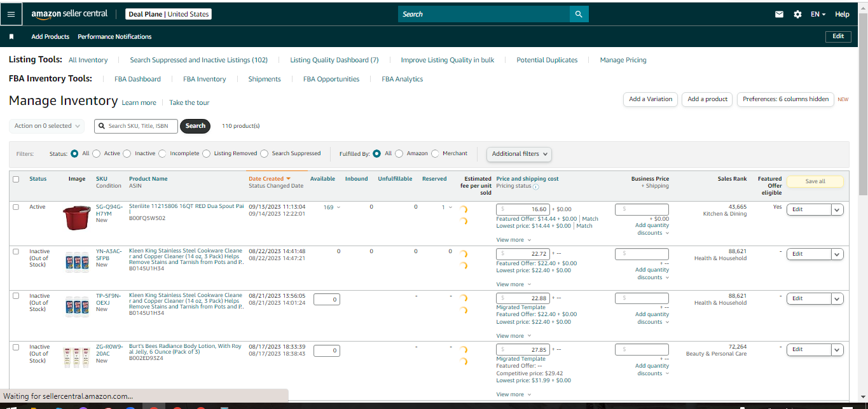Open the Add Products link
The image size is (868, 409).
[x=50, y=37]
